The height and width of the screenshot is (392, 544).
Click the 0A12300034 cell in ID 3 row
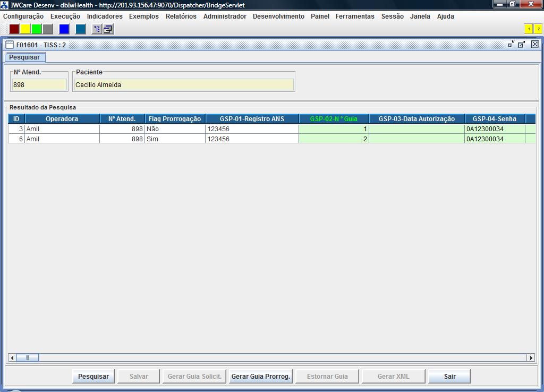click(495, 129)
